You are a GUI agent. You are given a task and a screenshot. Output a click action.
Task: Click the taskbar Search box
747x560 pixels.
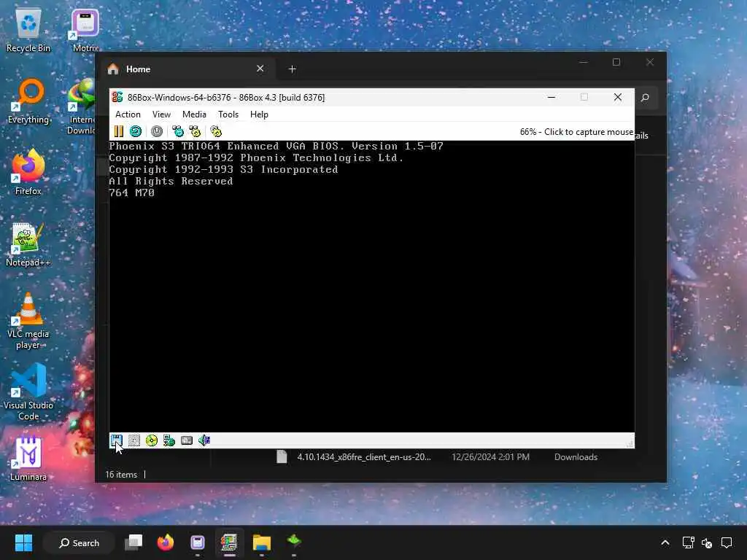coord(79,542)
